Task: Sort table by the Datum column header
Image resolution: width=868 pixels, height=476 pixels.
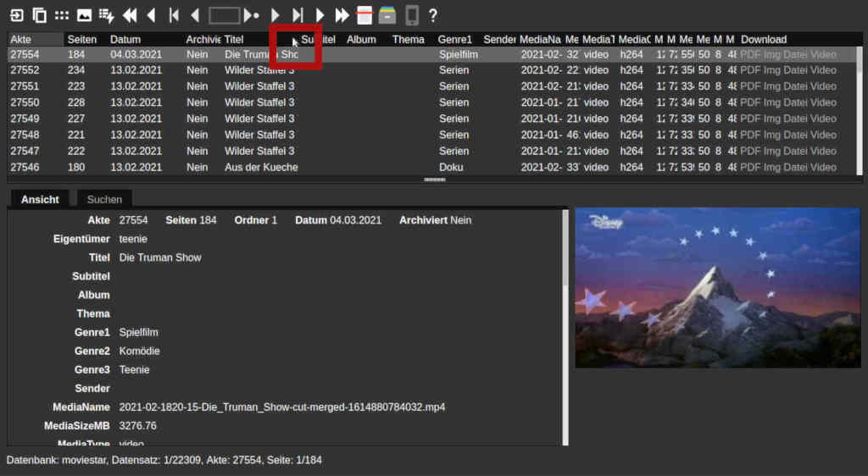Action: coord(125,39)
